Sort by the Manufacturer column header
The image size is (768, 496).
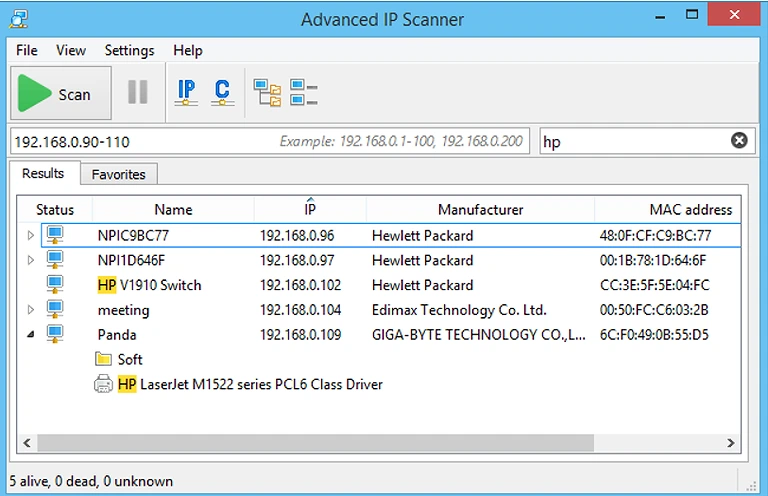pos(480,210)
